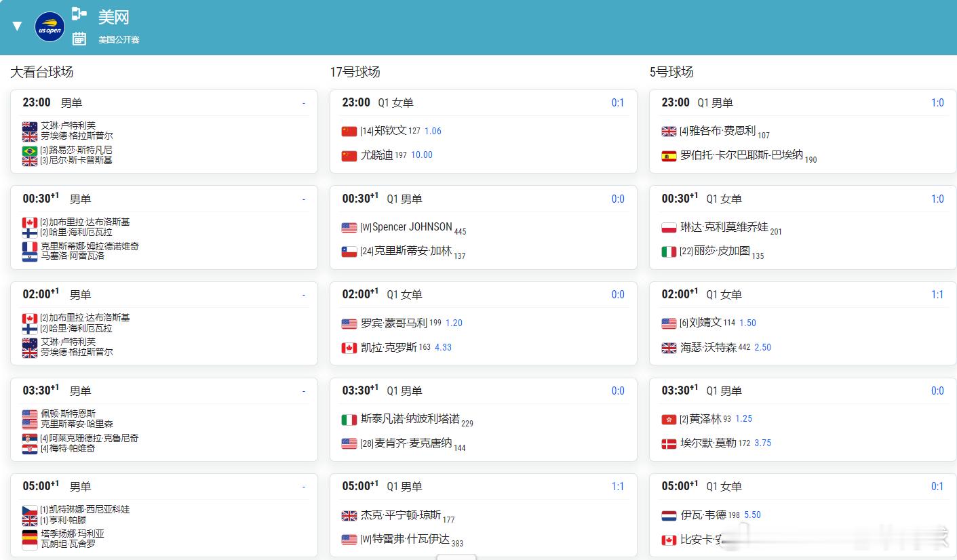This screenshot has width=957, height=560.
Task: Select 黄泽林 odds 1.25
Action: [743, 419]
